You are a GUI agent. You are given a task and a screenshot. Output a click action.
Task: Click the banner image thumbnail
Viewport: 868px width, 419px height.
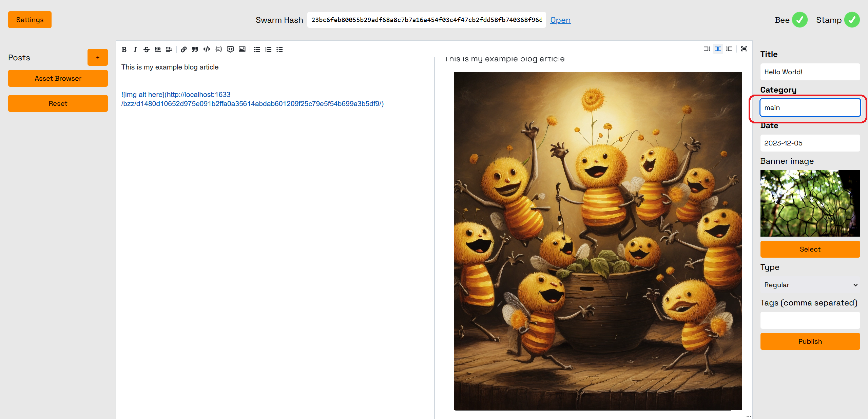[x=810, y=203]
